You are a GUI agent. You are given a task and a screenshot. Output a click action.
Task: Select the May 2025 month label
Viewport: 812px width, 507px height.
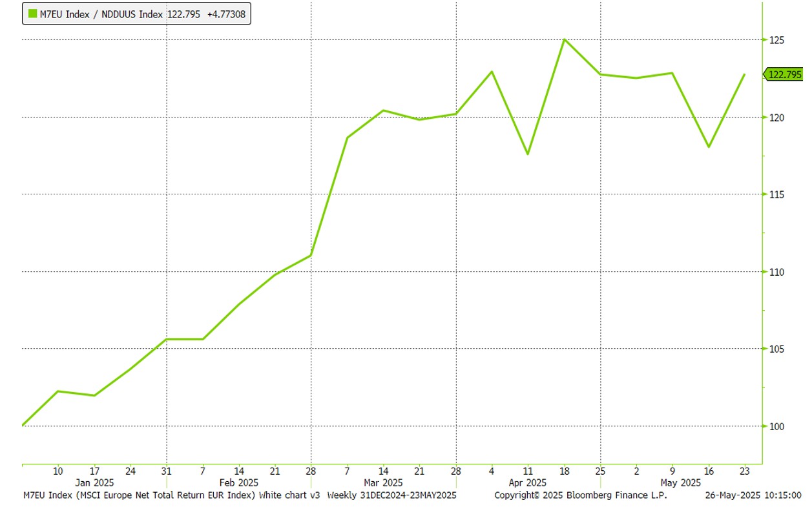click(x=672, y=482)
